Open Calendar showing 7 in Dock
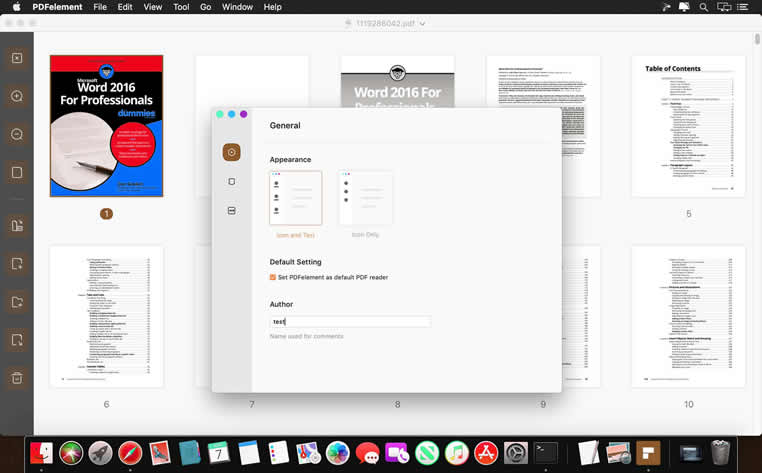The width and height of the screenshot is (762, 473). 219,453
